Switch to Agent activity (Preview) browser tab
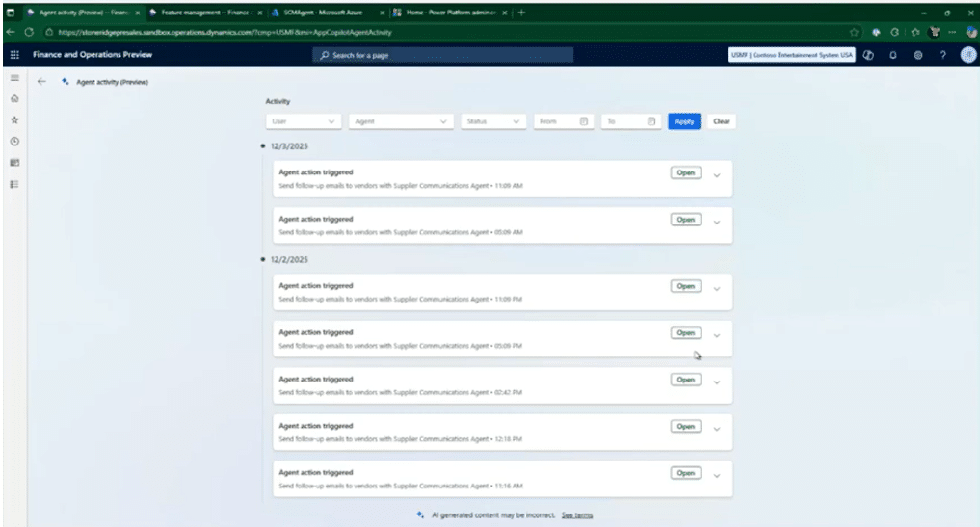Screen dimensions: 980x527 tap(83, 13)
